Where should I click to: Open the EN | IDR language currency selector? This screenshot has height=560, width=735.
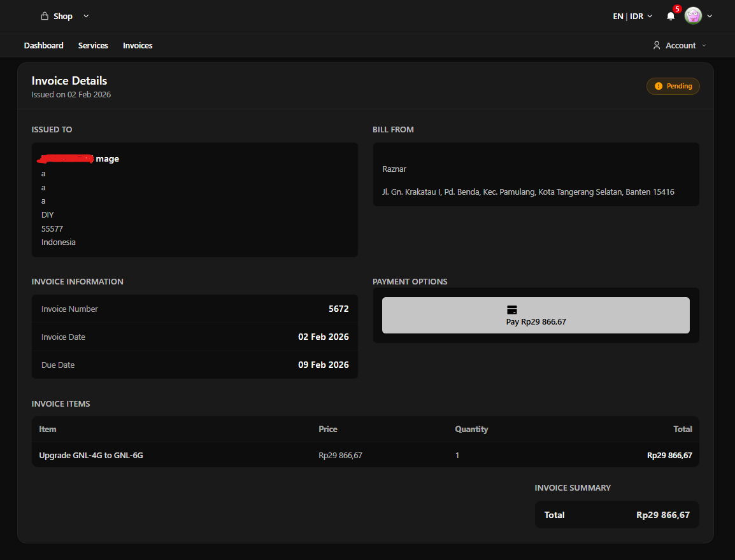click(x=632, y=17)
